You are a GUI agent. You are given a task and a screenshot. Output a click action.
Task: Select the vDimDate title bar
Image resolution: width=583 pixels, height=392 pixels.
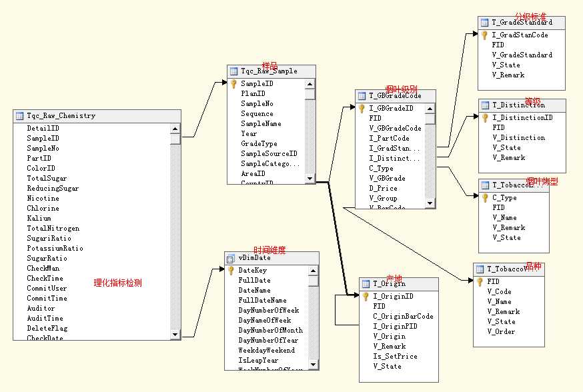pos(271,258)
